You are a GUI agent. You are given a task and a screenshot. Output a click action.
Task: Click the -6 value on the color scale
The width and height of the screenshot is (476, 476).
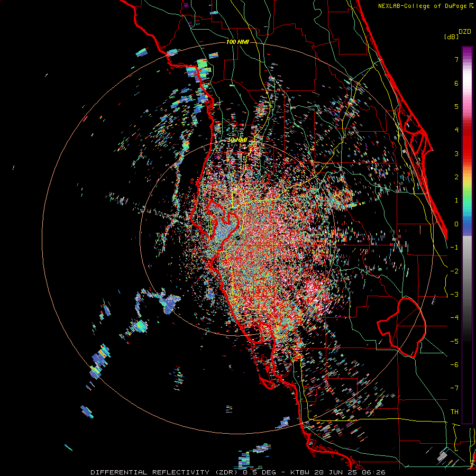coord(454,365)
